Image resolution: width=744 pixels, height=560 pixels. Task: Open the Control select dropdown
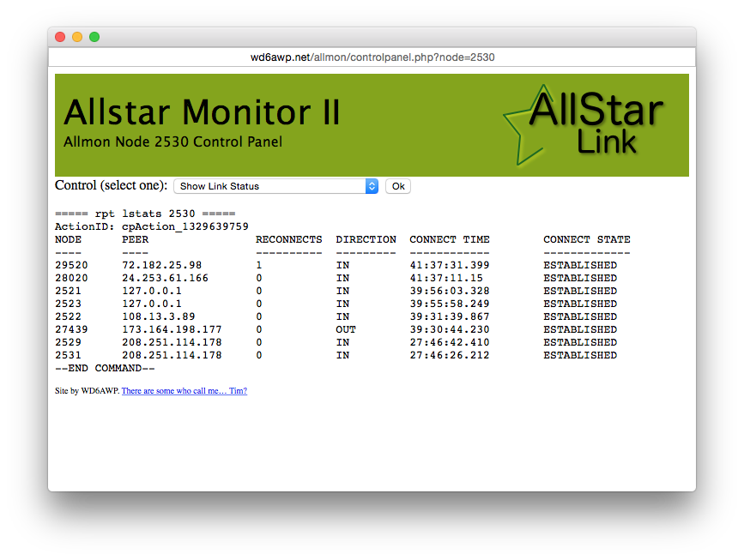(275, 186)
